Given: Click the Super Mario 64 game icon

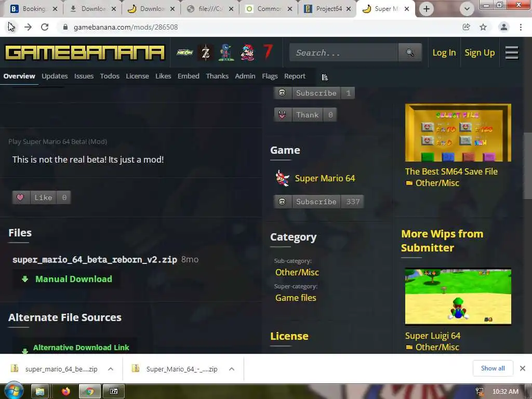Looking at the screenshot, I should click(282, 178).
